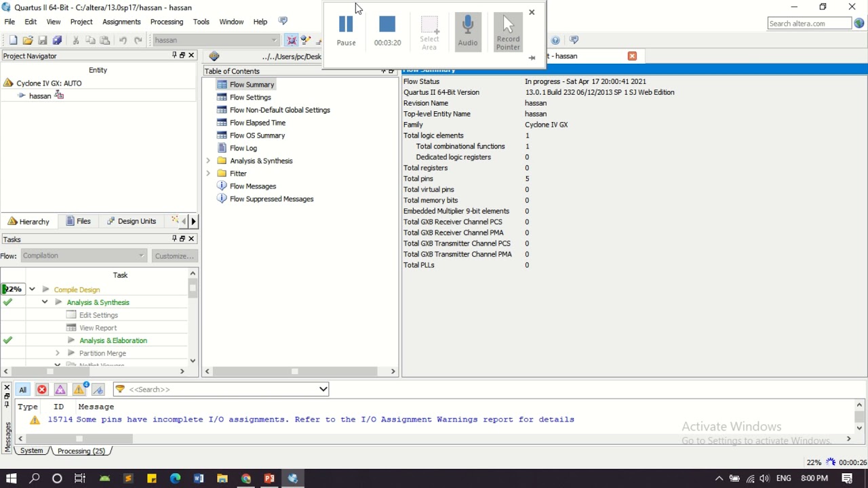Toggle flagged messages filter

(x=98, y=389)
